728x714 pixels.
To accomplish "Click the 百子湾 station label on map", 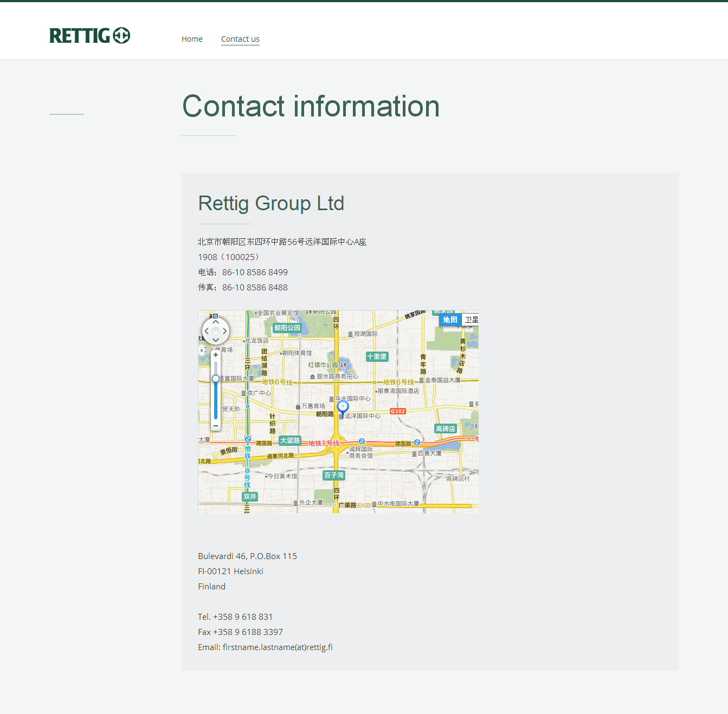I will click(334, 475).
